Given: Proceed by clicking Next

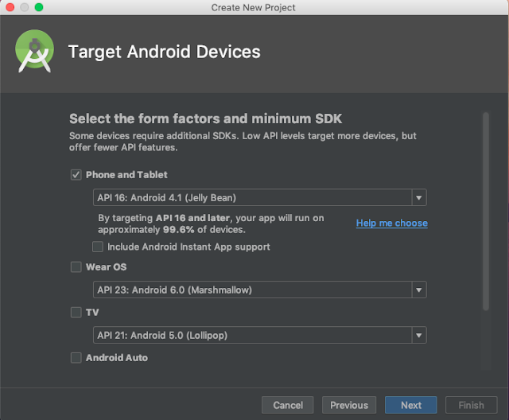Looking at the screenshot, I should click(410, 405).
